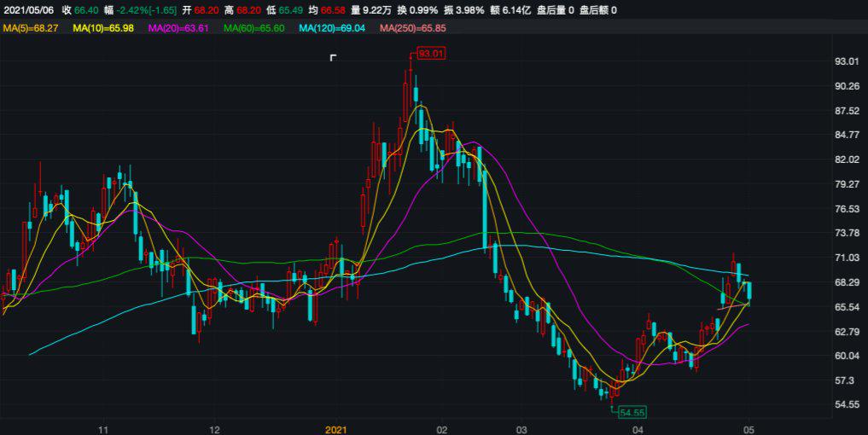
Task: Click the closing price 66.40 value
Action: pyautogui.click(x=85, y=10)
